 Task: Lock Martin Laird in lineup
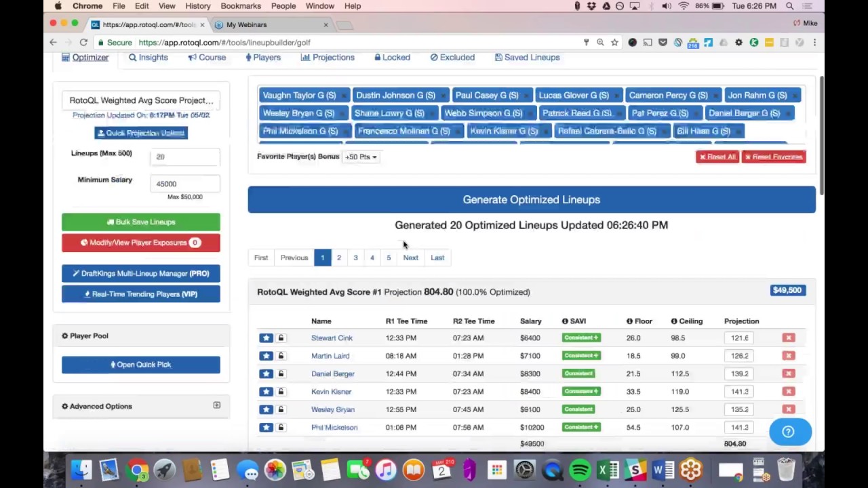click(281, 356)
